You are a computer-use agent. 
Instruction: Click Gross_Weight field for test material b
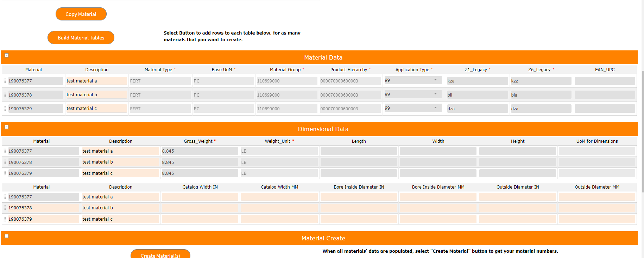tap(200, 162)
